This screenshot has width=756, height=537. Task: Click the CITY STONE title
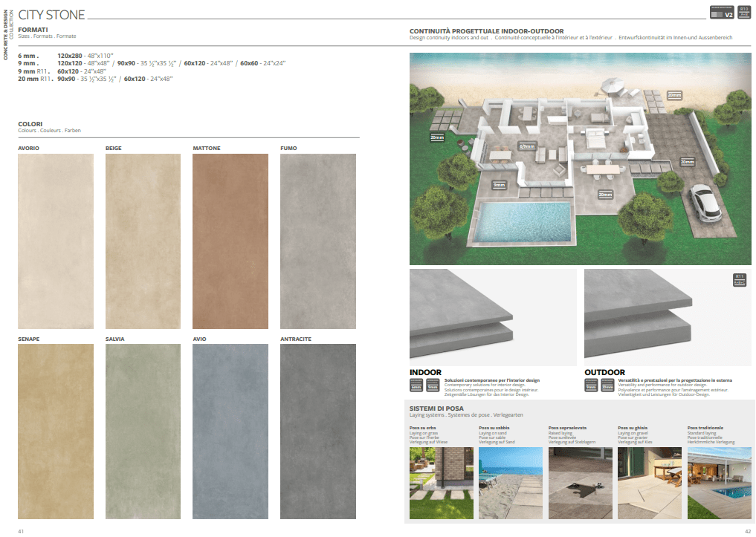coord(51,15)
